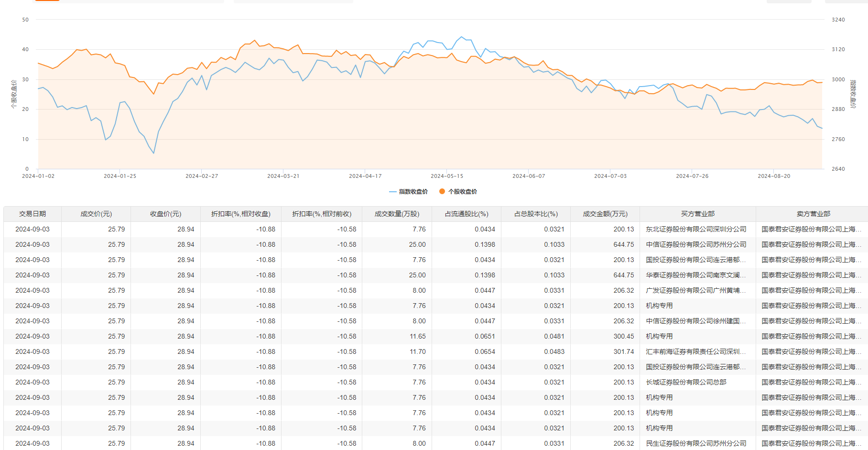Toggle the 个股收盘价 legend series
The width and height of the screenshot is (868, 450).
pyautogui.click(x=462, y=192)
